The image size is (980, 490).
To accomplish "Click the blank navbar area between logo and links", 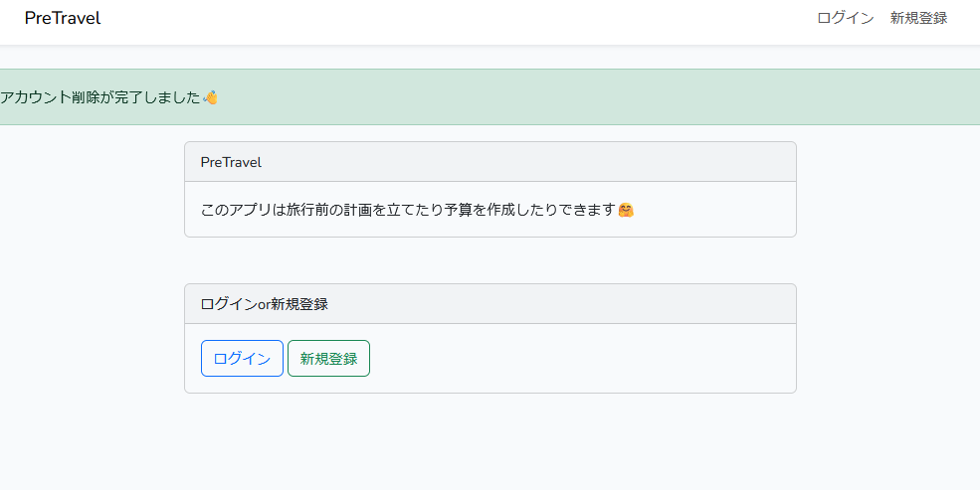I will [457, 19].
